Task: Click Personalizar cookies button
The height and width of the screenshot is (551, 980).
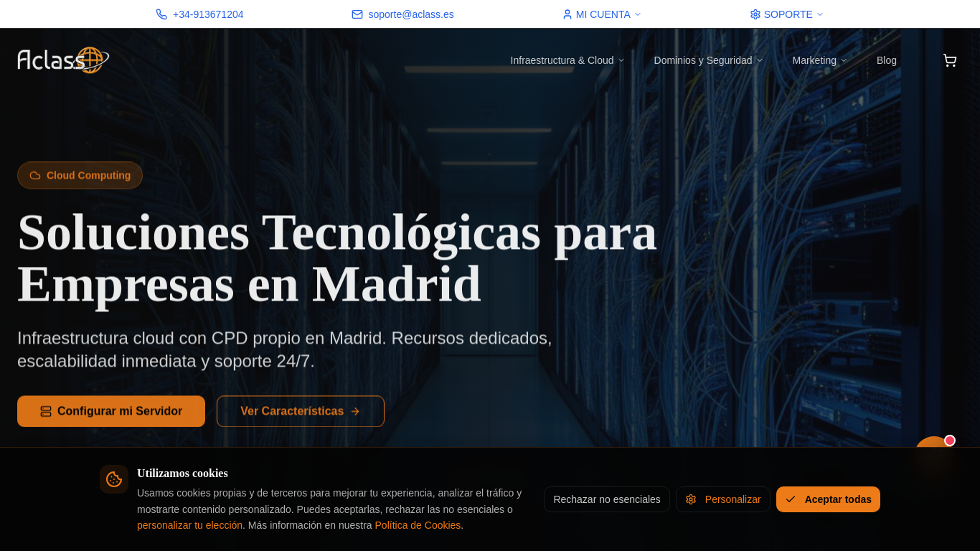Action: (x=723, y=499)
